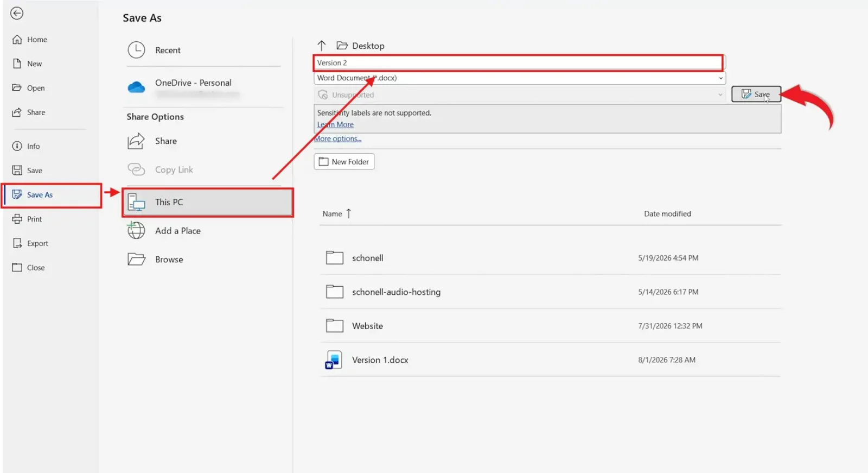Open the schonell-audio-hosting folder
This screenshot has width=868, height=473.
[550, 292]
